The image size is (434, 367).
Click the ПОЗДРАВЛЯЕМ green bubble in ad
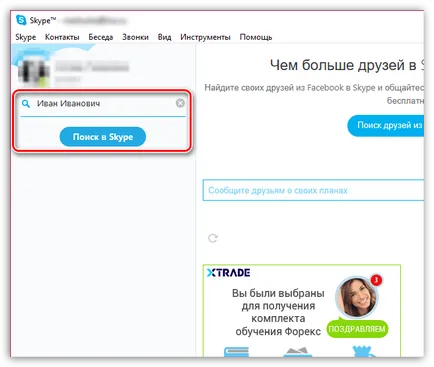click(x=357, y=329)
